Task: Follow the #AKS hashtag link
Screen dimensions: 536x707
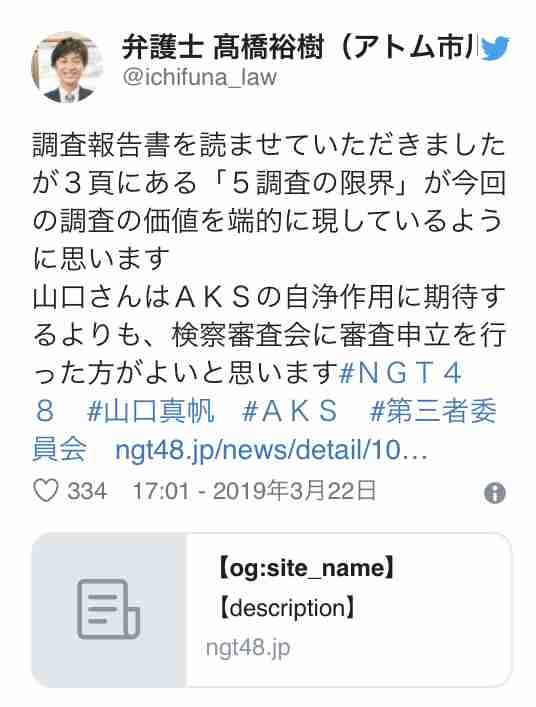Action: point(289,411)
